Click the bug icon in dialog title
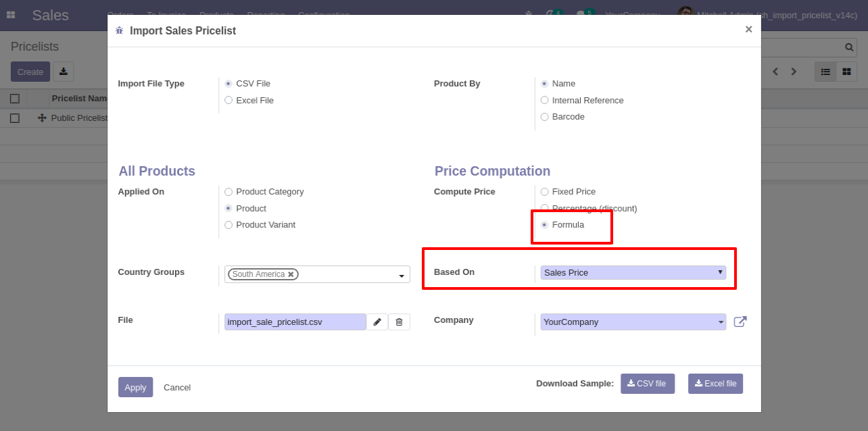 120,30
